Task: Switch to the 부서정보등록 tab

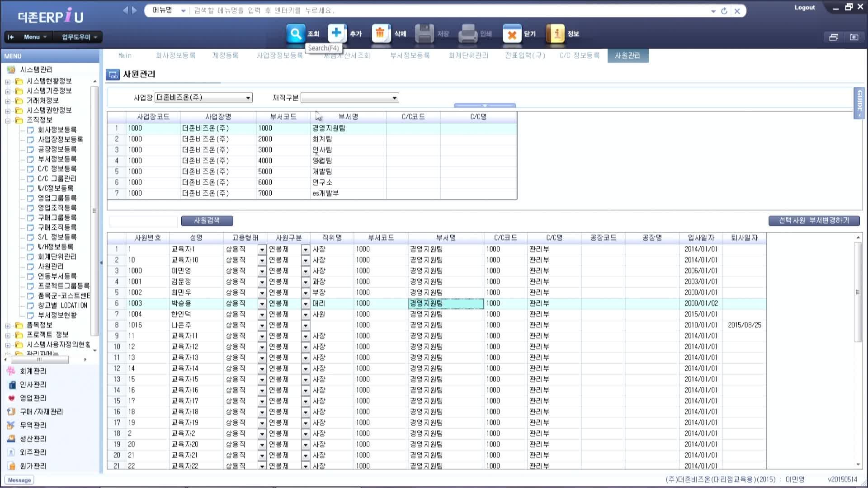Action: (x=410, y=56)
